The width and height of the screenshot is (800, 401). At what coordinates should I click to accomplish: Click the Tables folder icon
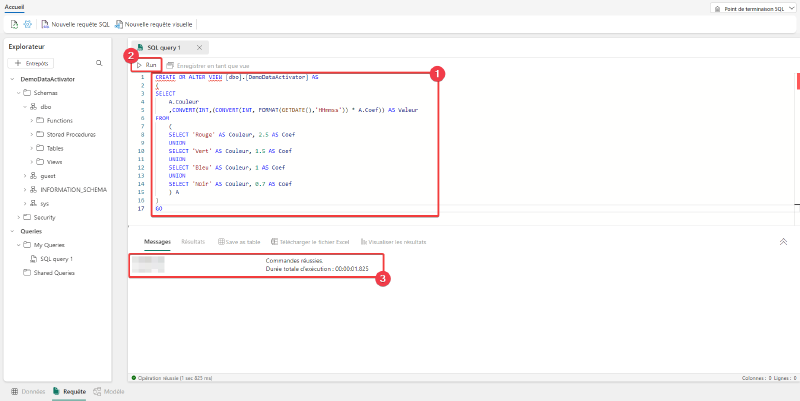click(x=40, y=148)
